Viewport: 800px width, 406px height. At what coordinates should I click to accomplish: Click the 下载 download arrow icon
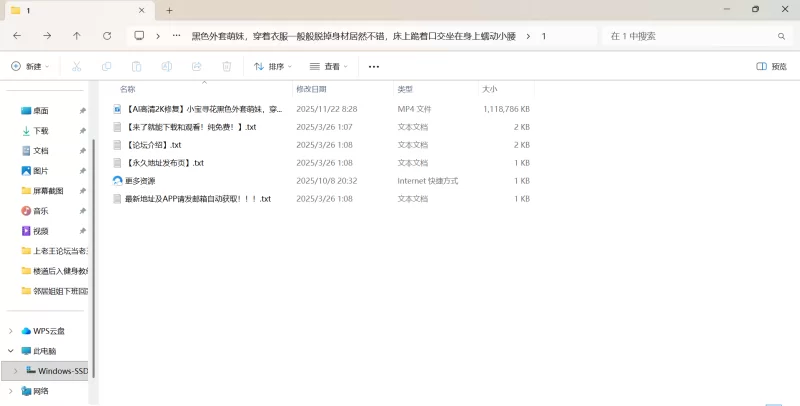coord(26,131)
